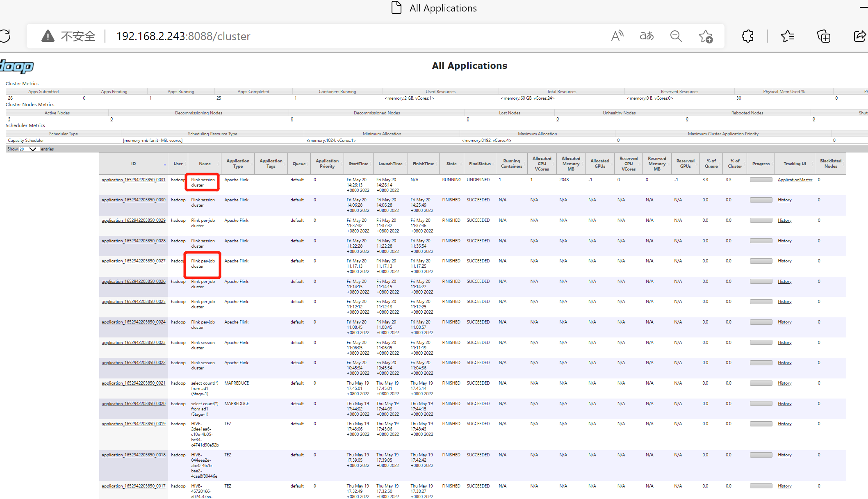This screenshot has width=868, height=499.
Task: Click the translate page icon
Action: coord(647,36)
